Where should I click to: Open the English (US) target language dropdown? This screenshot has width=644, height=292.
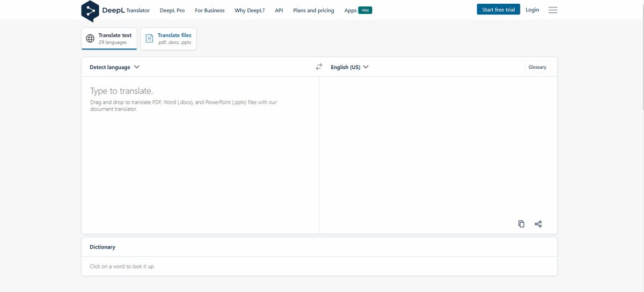349,67
